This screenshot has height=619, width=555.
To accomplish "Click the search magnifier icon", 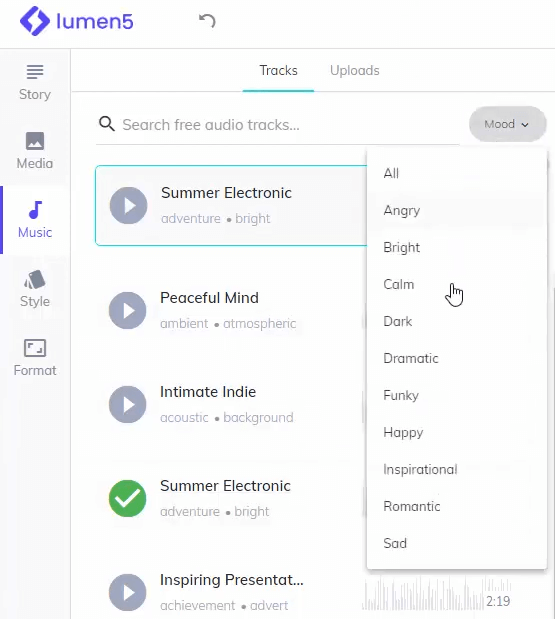I will (107, 124).
